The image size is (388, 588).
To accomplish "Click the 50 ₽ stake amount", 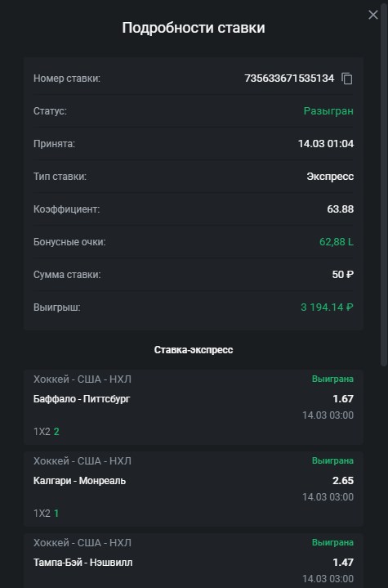I will pyautogui.click(x=343, y=275).
